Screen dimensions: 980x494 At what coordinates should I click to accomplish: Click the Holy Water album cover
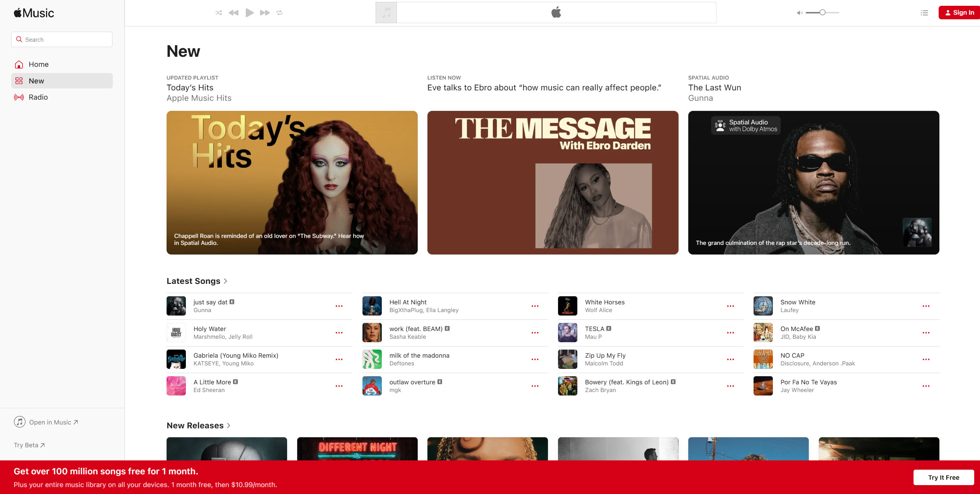[176, 333]
